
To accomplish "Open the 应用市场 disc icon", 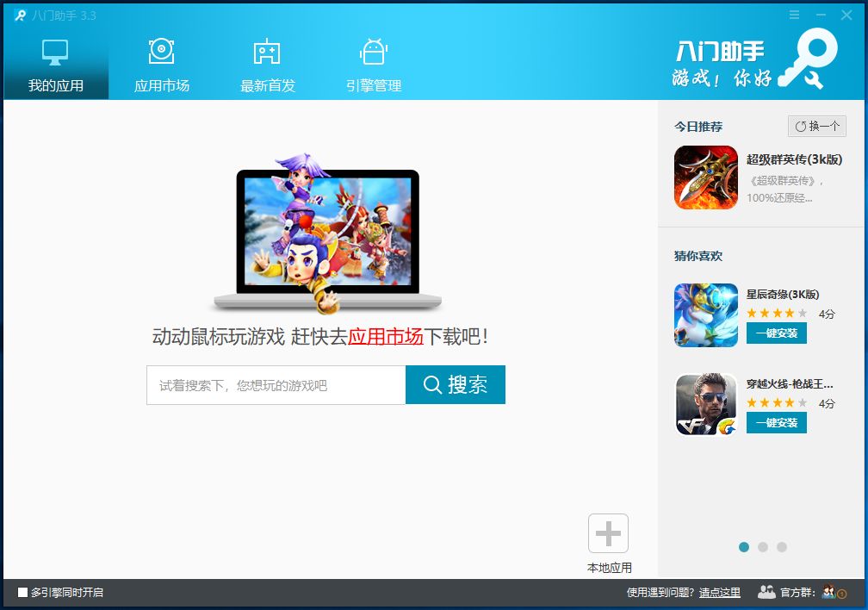I will click(x=161, y=51).
